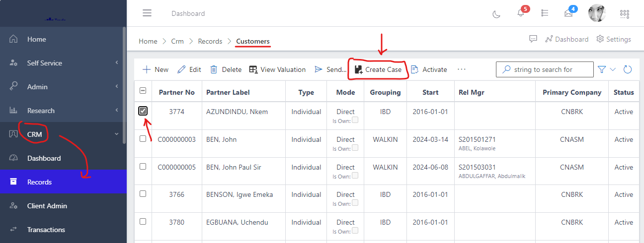Click the Activate button

[x=429, y=69]
